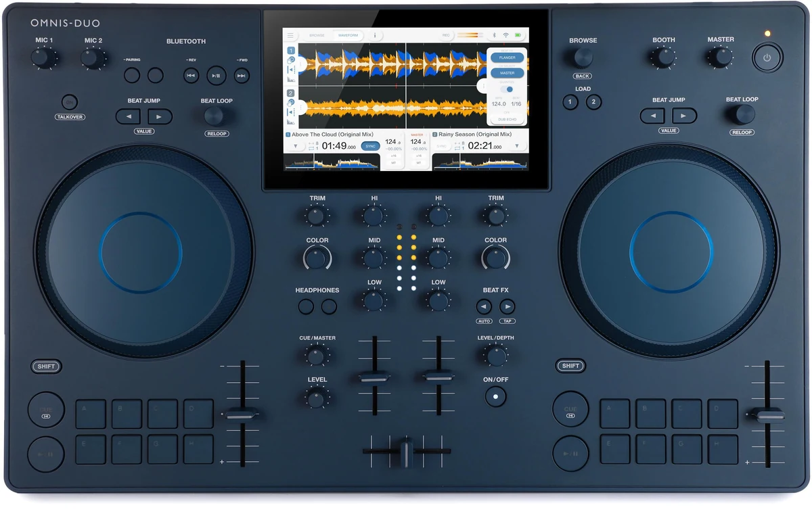Tap the REC button on the screen

[x=446, y=35]
